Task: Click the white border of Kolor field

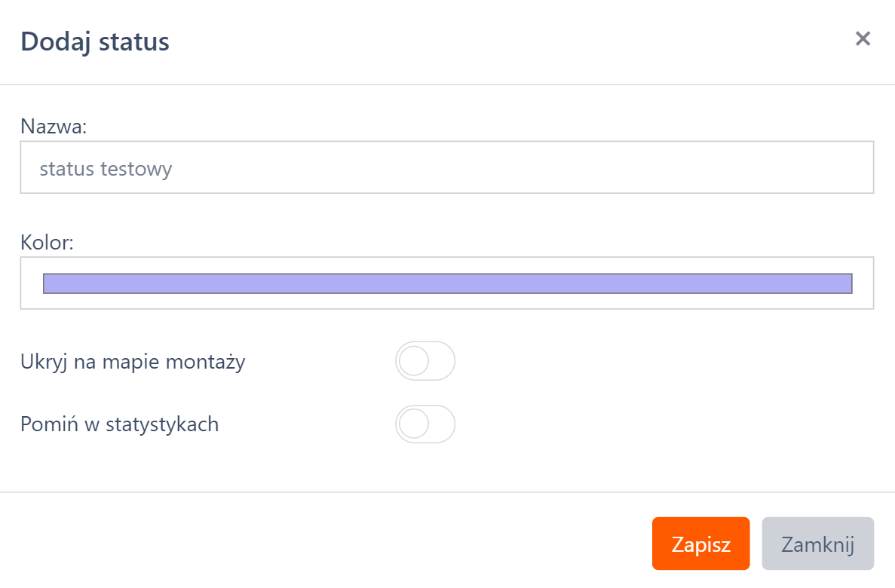Action: 446,302
